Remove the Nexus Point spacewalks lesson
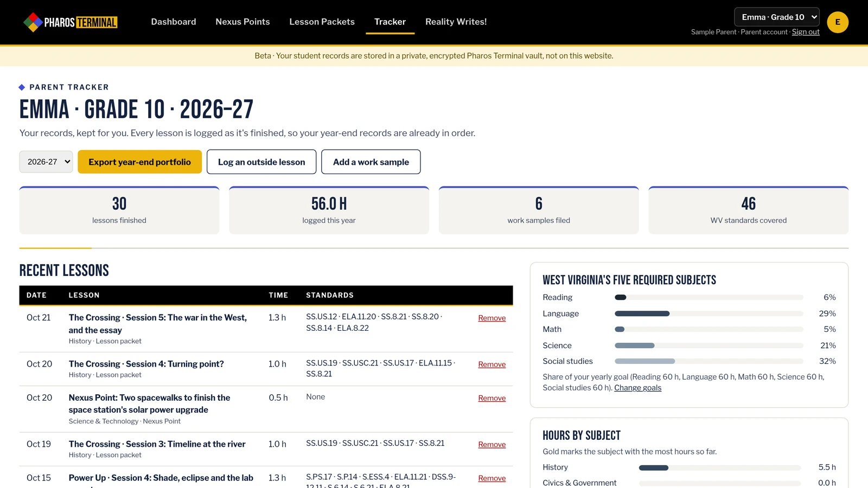The width and height of the screenshot is (868, 488). coord(492,398)
